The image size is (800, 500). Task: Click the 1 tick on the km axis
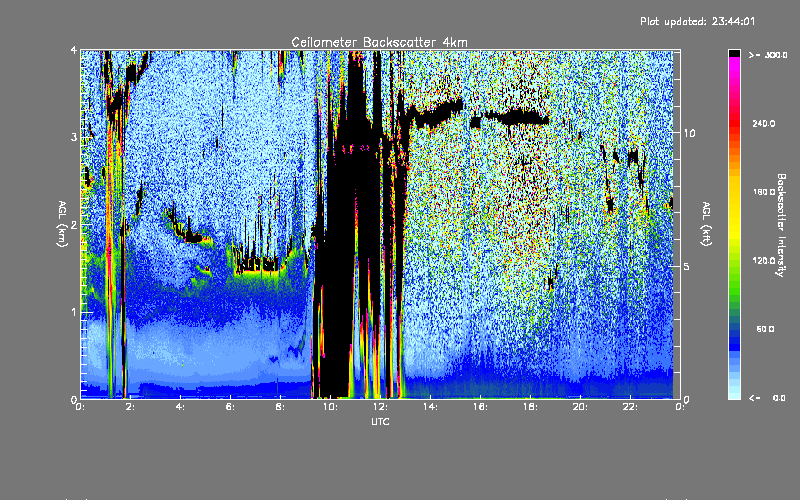(74, 312)
